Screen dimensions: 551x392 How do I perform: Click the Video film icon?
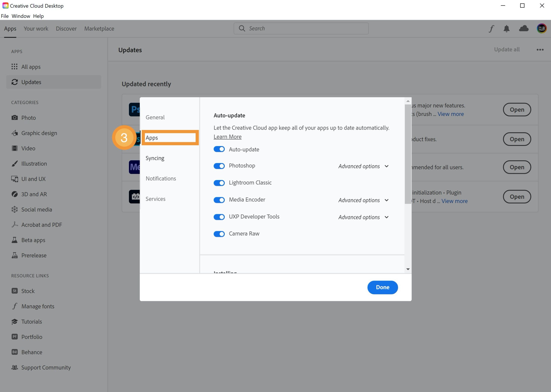point(14,148)
